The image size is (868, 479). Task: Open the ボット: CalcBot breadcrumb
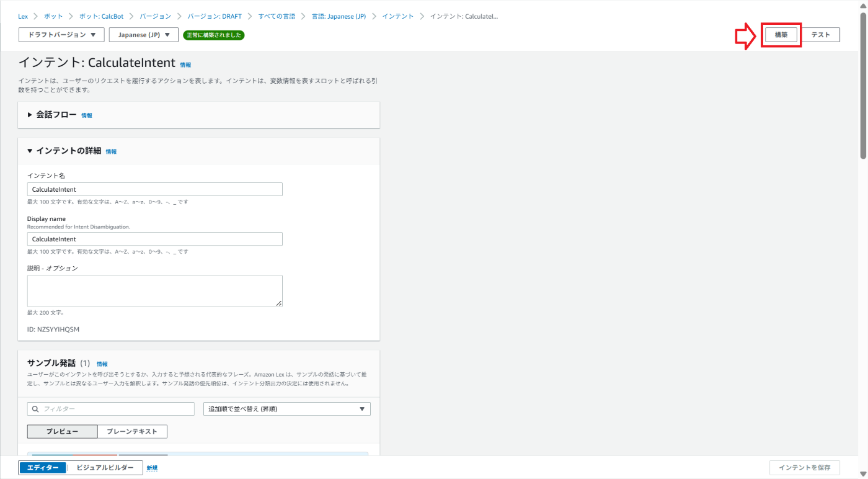click(102, 16)
